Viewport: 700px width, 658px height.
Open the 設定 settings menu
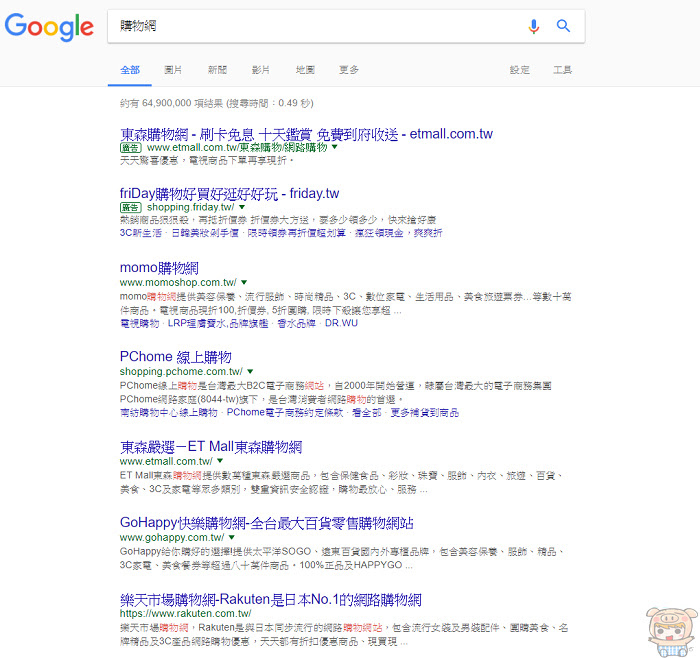pyautogui.click(x=520, y=70)
